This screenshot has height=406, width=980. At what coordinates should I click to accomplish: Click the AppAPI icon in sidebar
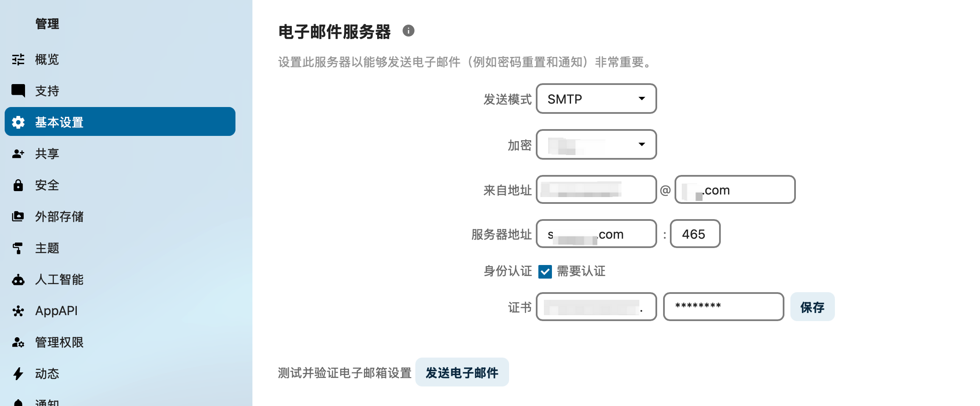point(18,311)
